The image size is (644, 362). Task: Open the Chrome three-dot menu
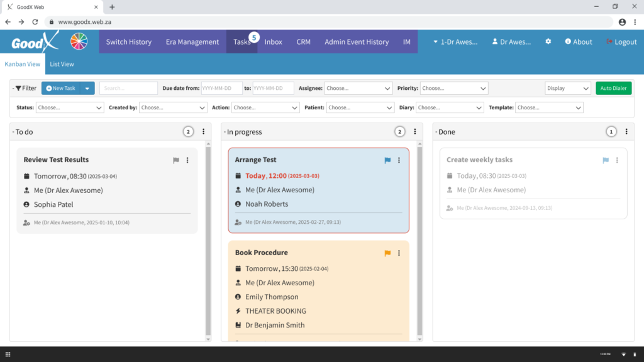click(635, 22)
